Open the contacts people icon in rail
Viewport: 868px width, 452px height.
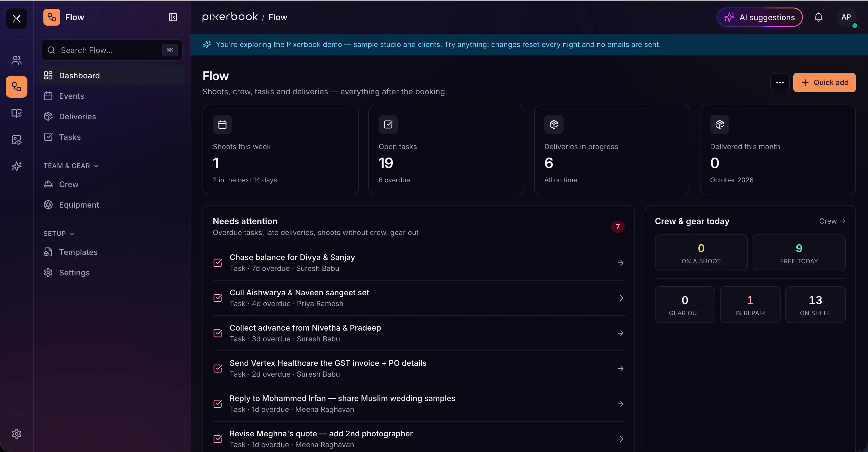coord(17,60)
